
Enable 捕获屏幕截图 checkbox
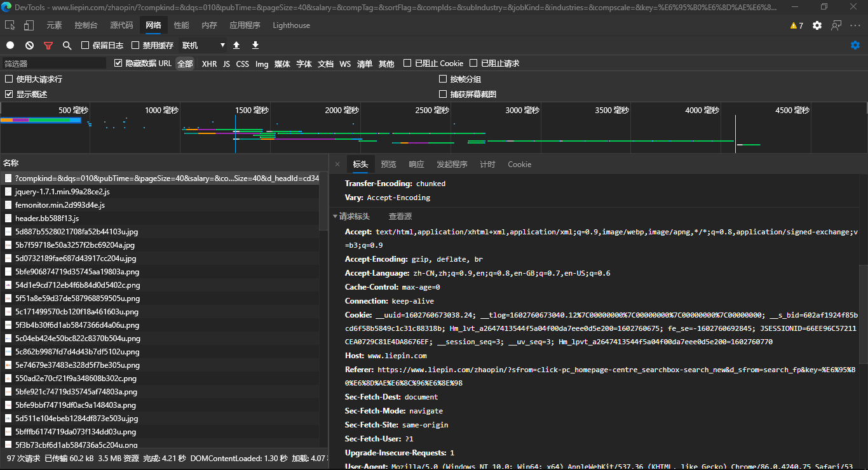pos(444,93)
